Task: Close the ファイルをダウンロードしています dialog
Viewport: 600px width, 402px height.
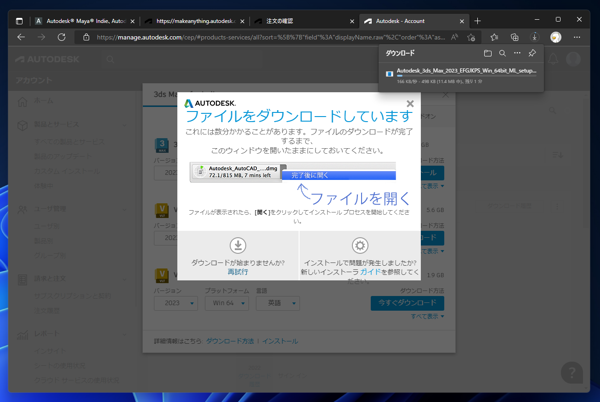Action: point(410,104)
